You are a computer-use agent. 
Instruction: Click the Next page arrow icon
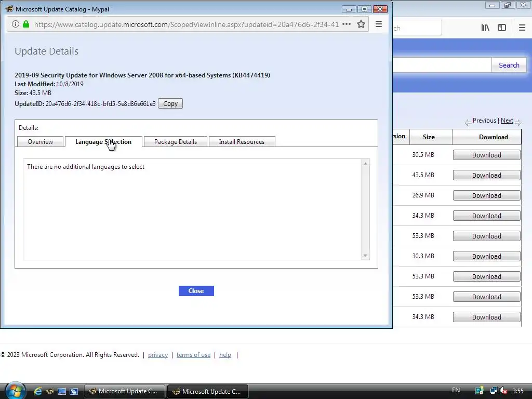pos(518,122)
